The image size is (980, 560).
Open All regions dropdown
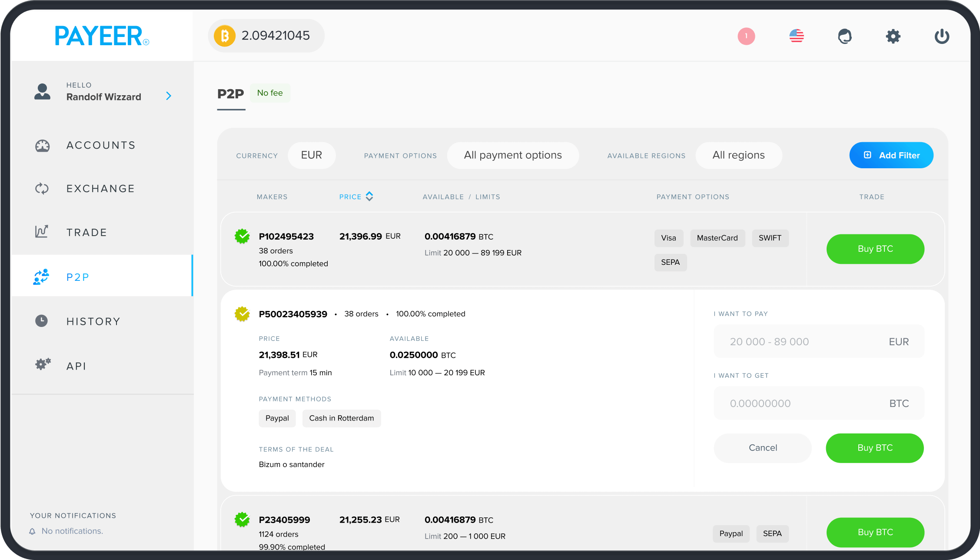[x=738, y=155]
